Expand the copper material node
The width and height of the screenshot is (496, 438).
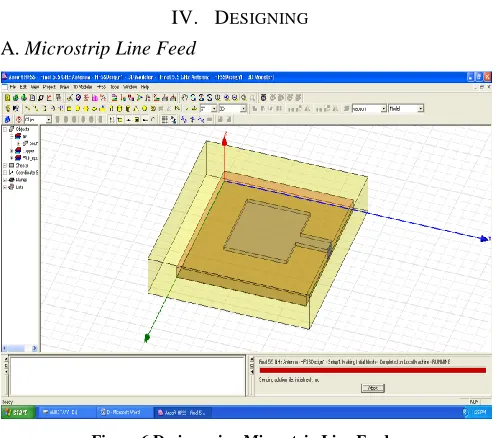click(11, 151)
